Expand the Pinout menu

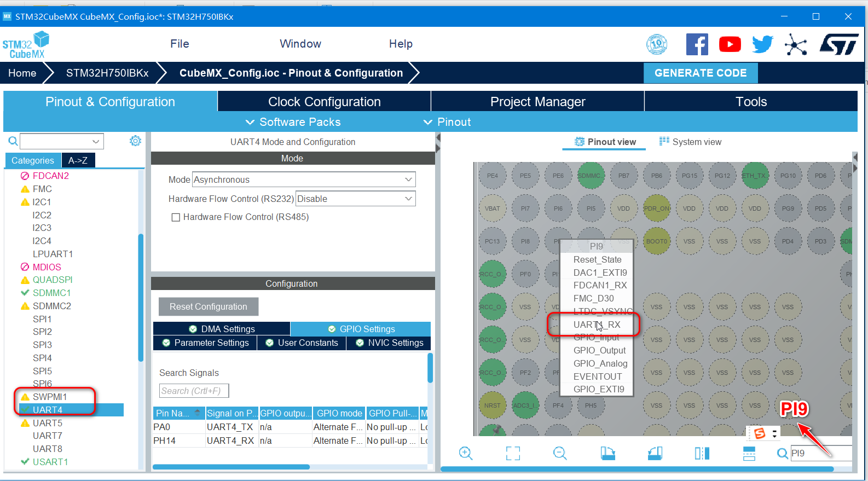447,122
